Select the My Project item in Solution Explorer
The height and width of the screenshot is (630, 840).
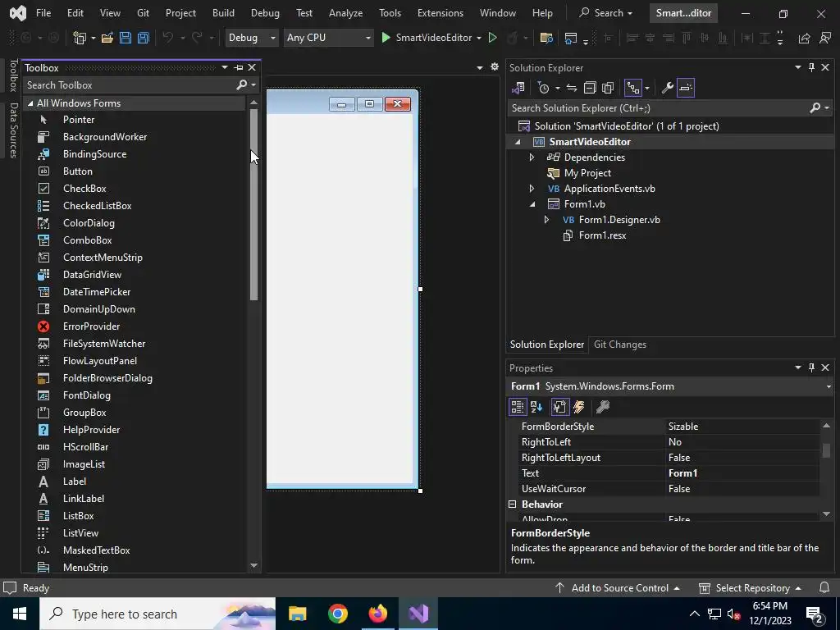[x=587, y=173]
